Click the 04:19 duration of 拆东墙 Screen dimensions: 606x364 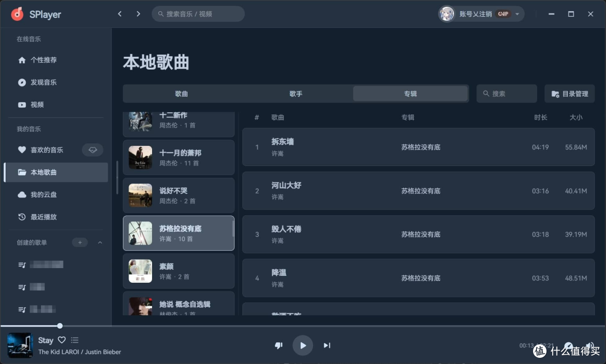(x=540, y=147)
